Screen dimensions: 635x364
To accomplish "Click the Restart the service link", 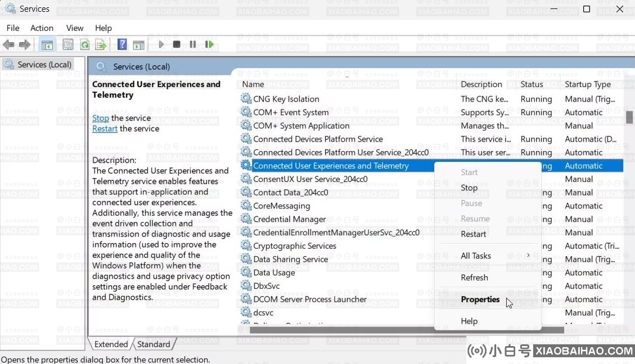I will (105, 129).
